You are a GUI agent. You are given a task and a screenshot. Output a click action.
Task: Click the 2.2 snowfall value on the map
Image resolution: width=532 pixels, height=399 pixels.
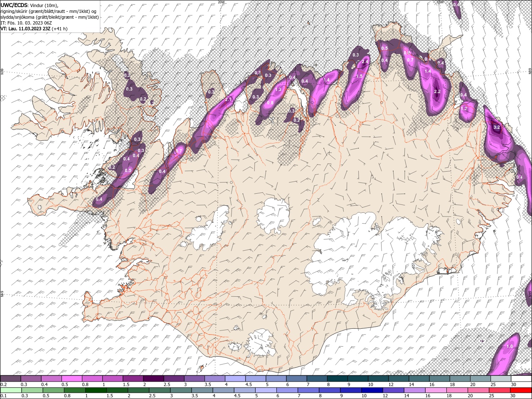(x=437, y=91)
